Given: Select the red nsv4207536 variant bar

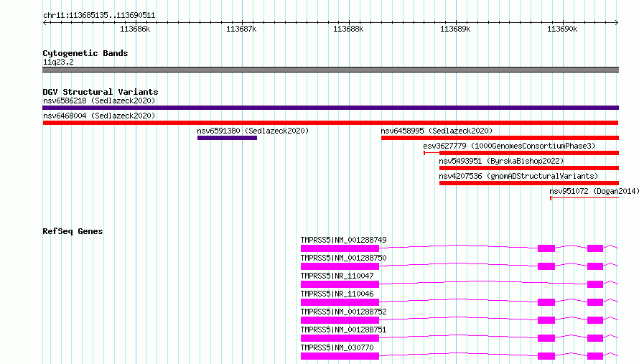Looking at the screenshot, I should click(529, 183).
